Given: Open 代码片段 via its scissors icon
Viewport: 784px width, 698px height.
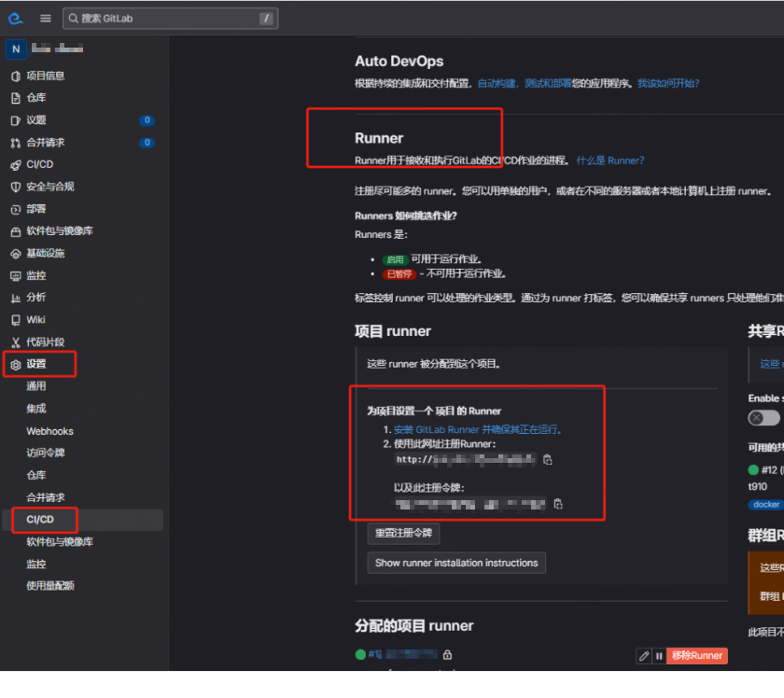Looking at the screenshot, I should (x=16, y=342).
